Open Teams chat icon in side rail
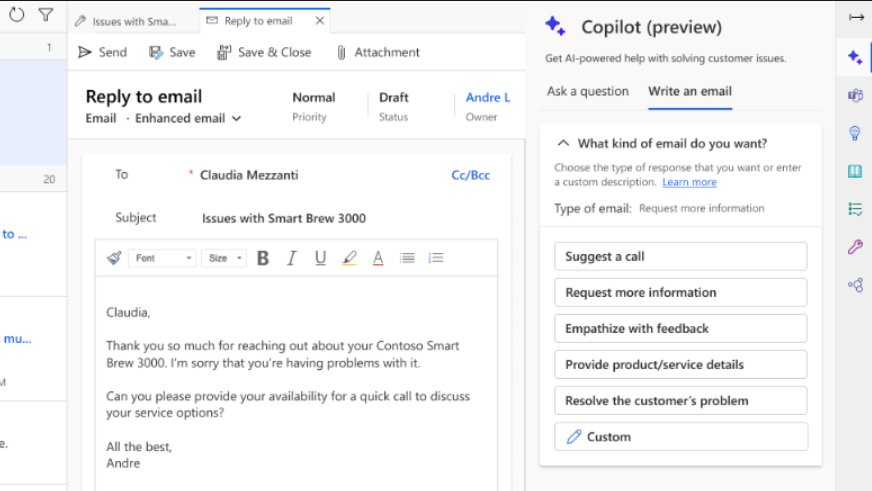The width and height of the screenshot is (872, 491). tap(855, 96)
